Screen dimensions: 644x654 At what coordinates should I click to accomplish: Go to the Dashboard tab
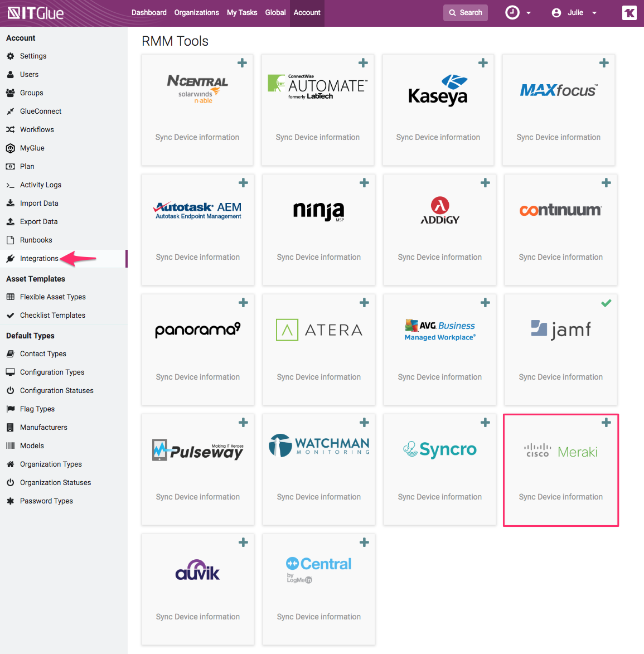[149, 12]
